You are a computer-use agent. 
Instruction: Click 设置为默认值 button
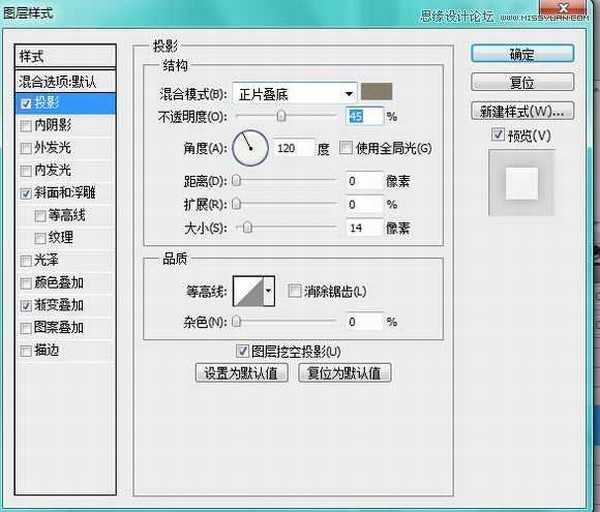(x=243, y=373)
